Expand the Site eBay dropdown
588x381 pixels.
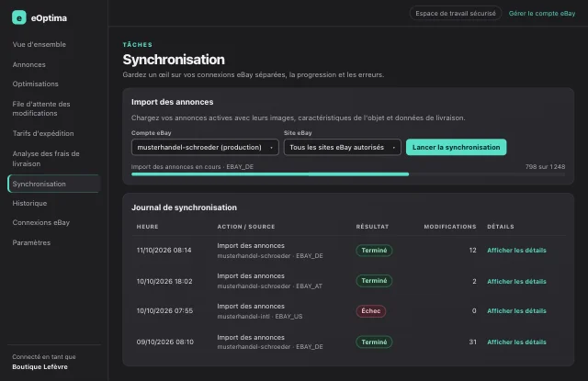(x=343, y=147)
